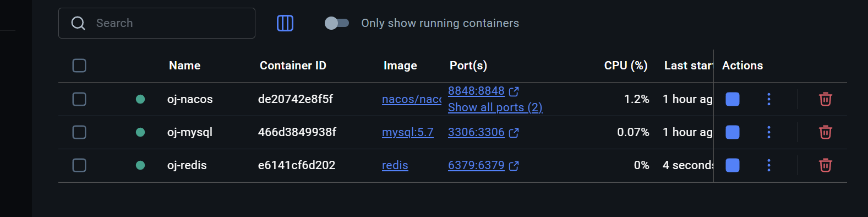Open external link icon for port 3306

514,133
